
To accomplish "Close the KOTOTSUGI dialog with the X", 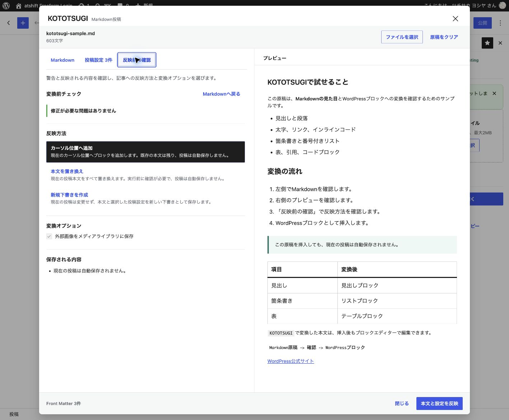I will 455,19.
